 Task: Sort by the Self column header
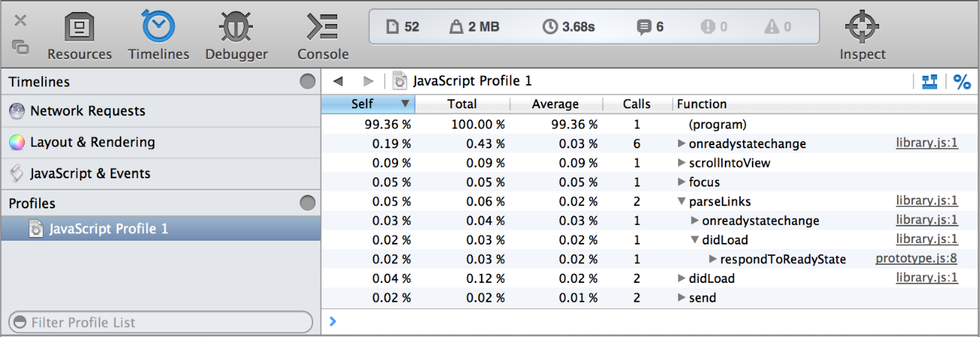click(367, 104)
